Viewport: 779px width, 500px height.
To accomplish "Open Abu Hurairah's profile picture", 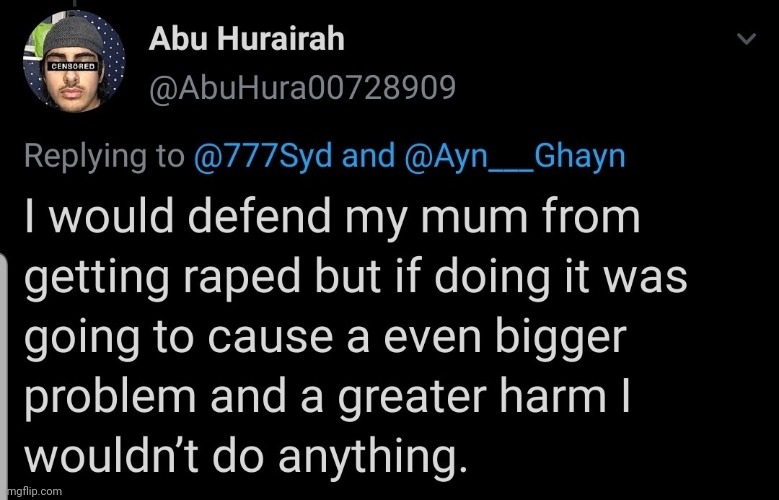I will point(74,61).
